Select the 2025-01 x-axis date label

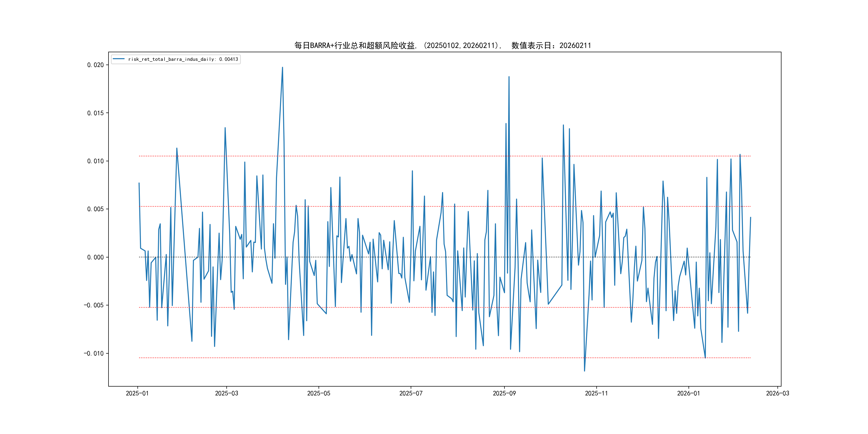click(137, 394)
